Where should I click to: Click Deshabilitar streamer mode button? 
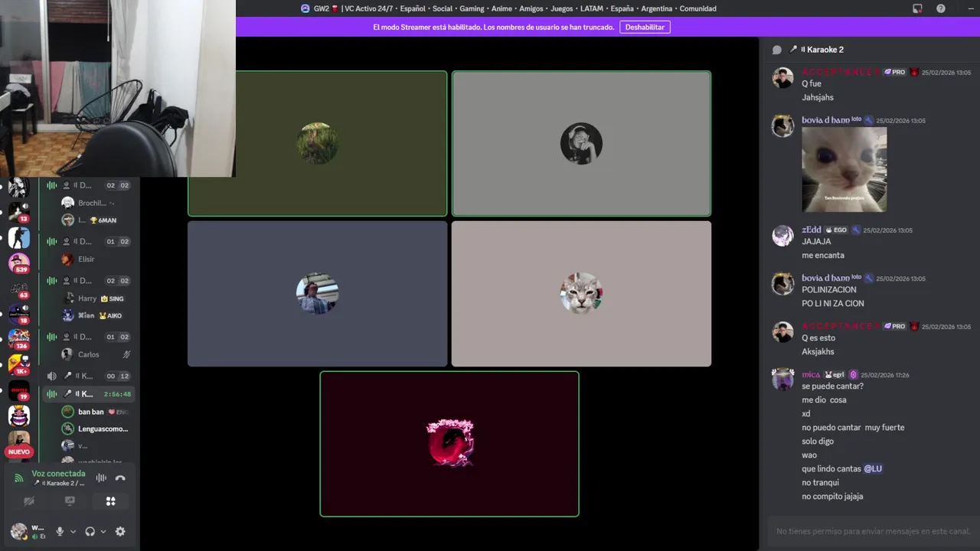645,27
